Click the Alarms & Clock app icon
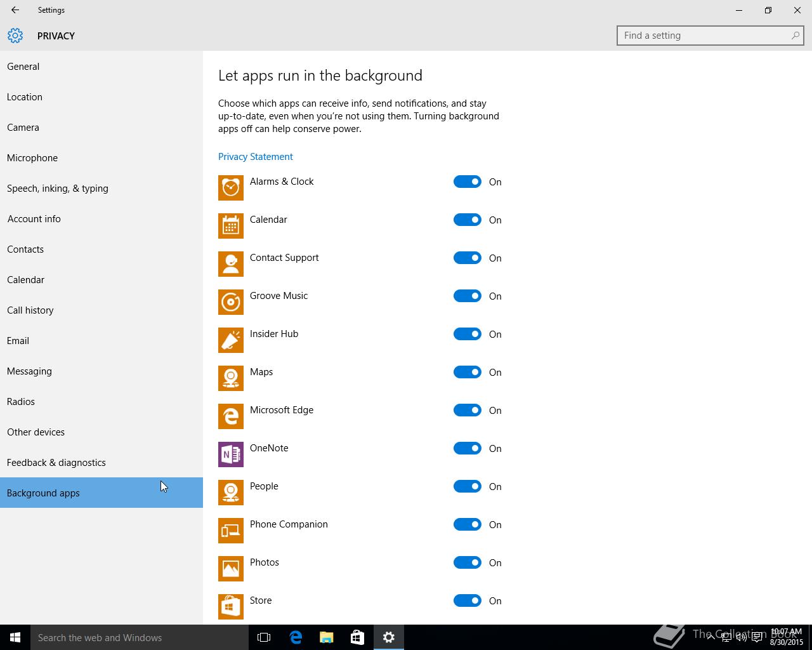Screen dimensions: 812x650 point(231,188)
